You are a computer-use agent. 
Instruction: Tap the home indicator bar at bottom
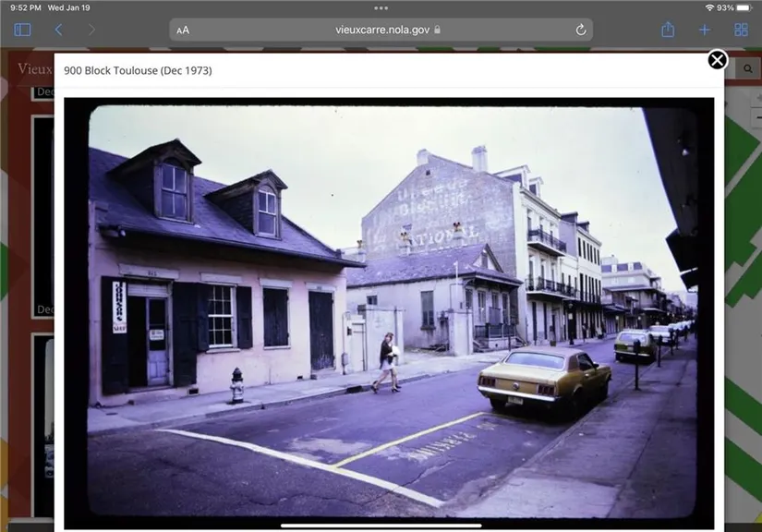tap(381, 526)
